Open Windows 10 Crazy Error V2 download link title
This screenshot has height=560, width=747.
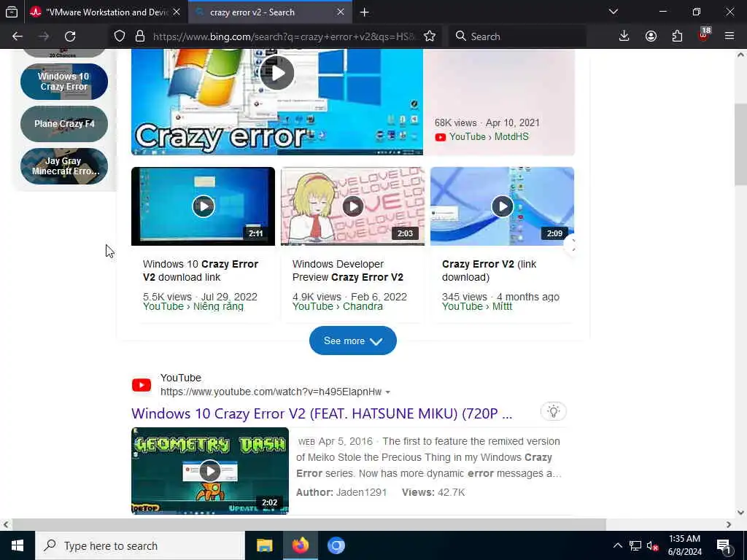[201, 271]
